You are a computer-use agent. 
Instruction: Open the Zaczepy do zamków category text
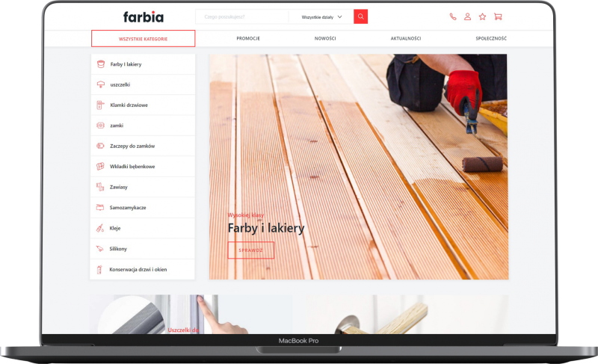point(132,146)
